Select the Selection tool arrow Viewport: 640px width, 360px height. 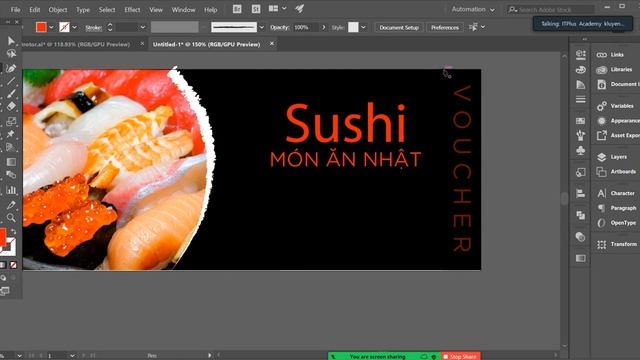[11, 40]
